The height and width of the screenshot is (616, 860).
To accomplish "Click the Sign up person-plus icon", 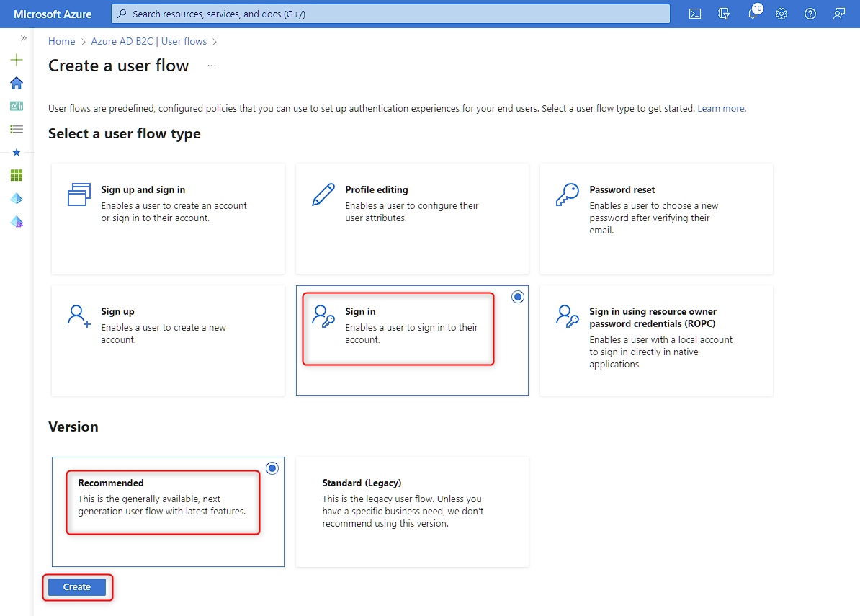I will coord(79,316).
